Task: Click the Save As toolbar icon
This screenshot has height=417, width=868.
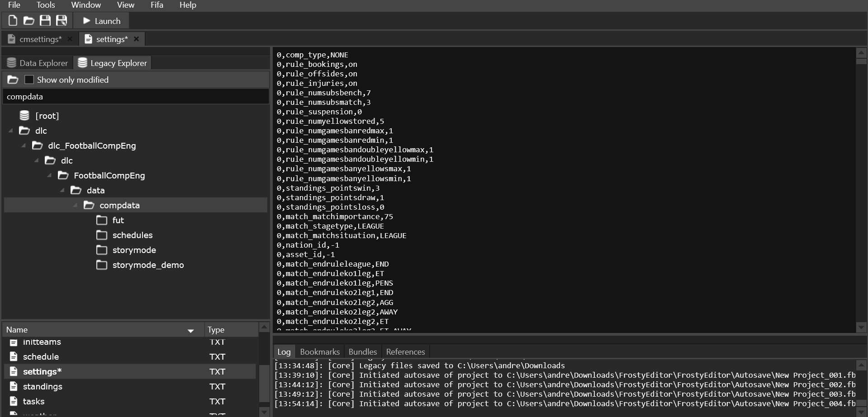Action: 62,21
